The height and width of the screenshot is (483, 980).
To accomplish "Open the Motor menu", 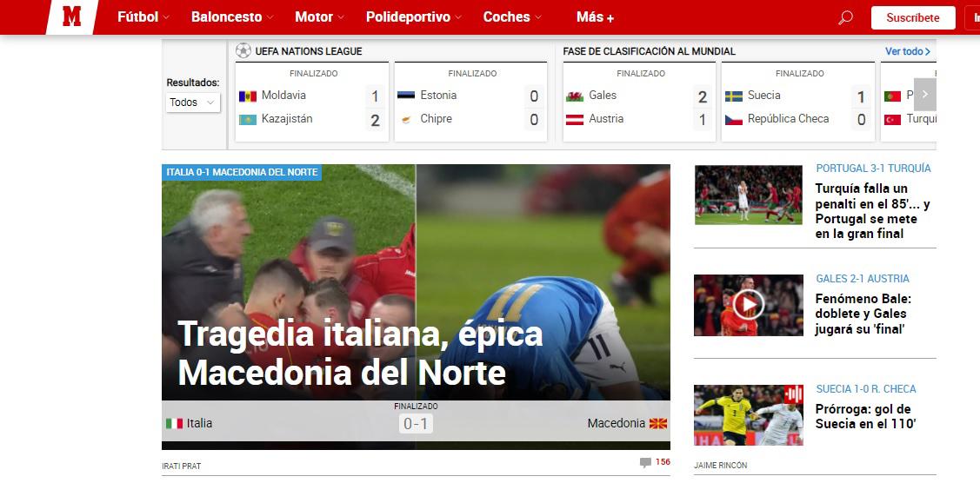I will (x=314, y=17).
